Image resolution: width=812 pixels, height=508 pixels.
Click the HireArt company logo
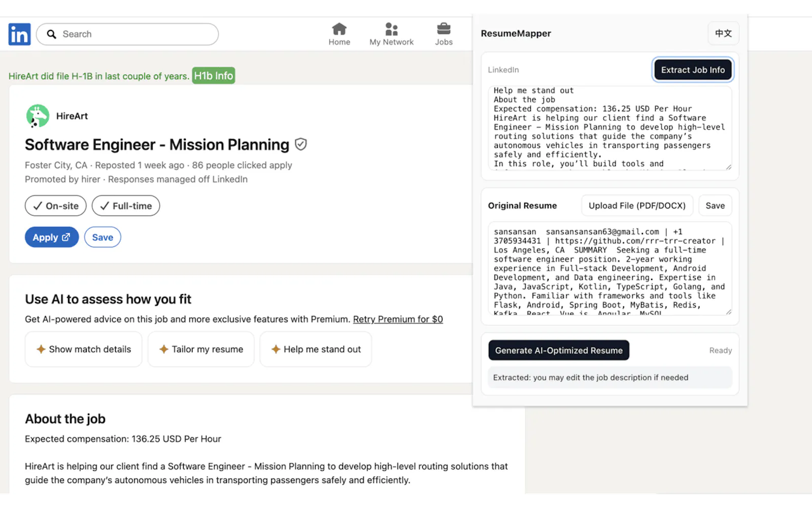coord(38,116)
